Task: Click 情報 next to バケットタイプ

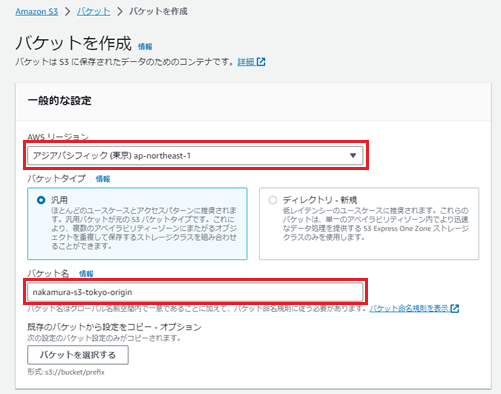Action: [x=103, y=179]
